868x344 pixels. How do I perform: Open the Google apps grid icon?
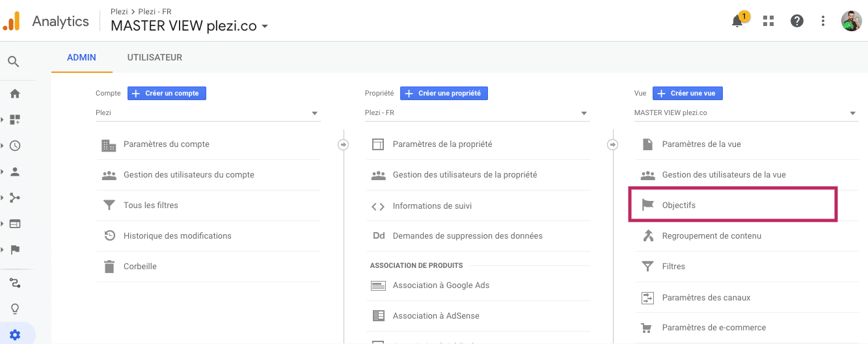click(x=768, y=21)
